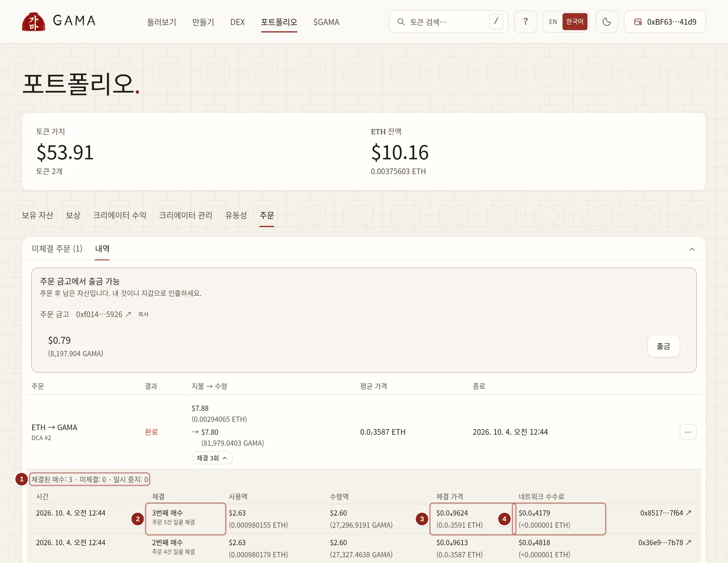This screenshot has height=563, width=728.
Task: Copy vault address with 복사
Action: pyautogui.click(x=143, y=314)
